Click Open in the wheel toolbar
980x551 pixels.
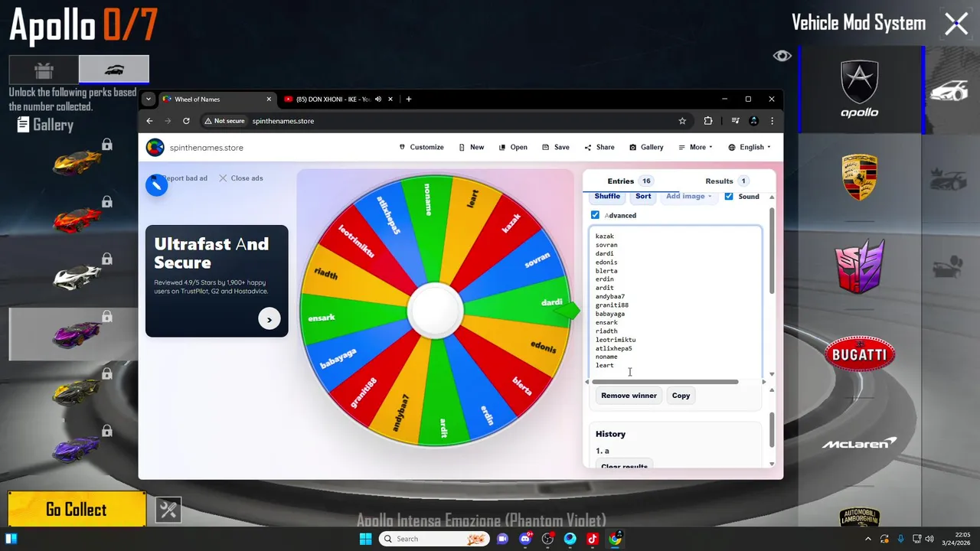[513, 147]
